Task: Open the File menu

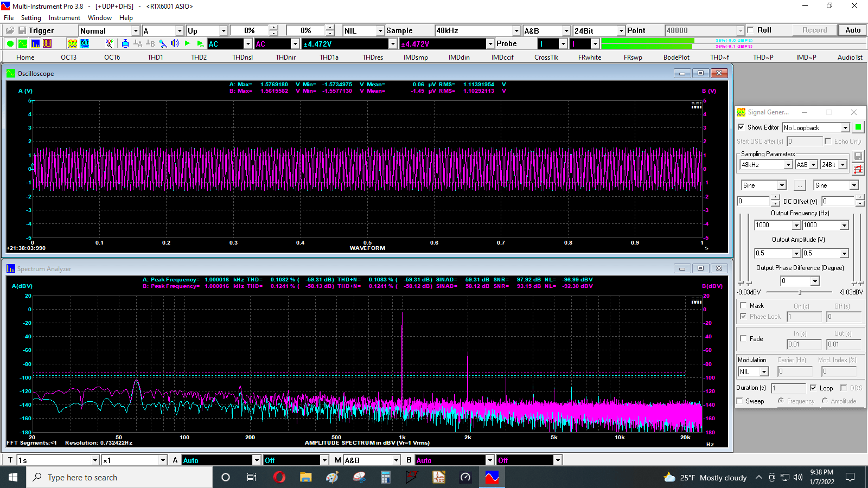Action: [x=9, y=18]
